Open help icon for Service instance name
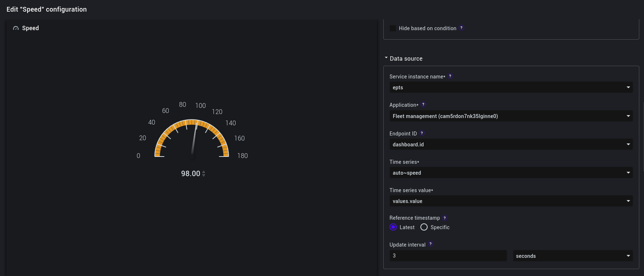The height and width of the screenshot is (276, 644). 450,76
